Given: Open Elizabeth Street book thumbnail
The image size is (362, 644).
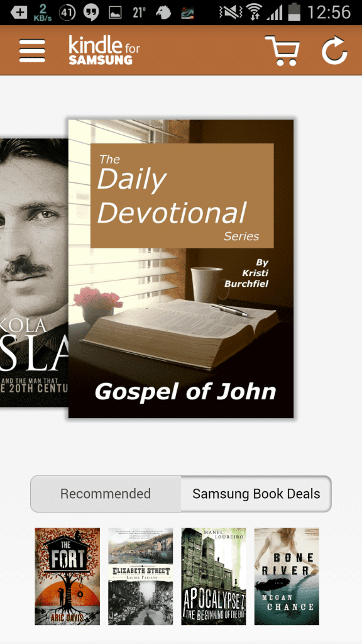Looking at the screenshot, I should coord(140,576).
